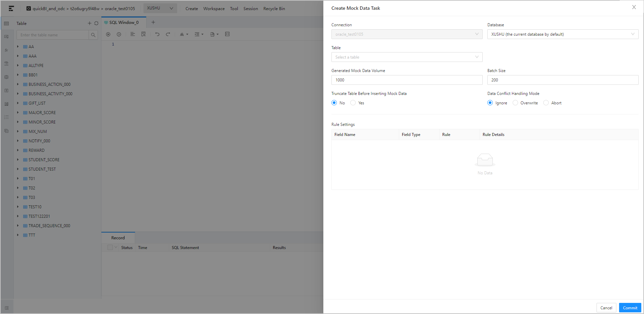Expand the GIFT_LIST table node
This screenshot has height=314, width=644.
tap(18, 103)
